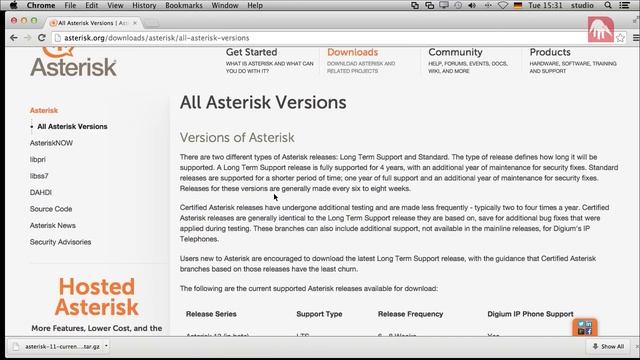Click the Digium IP Phone Support header
The image size is (640, 360).
point(530,314)
